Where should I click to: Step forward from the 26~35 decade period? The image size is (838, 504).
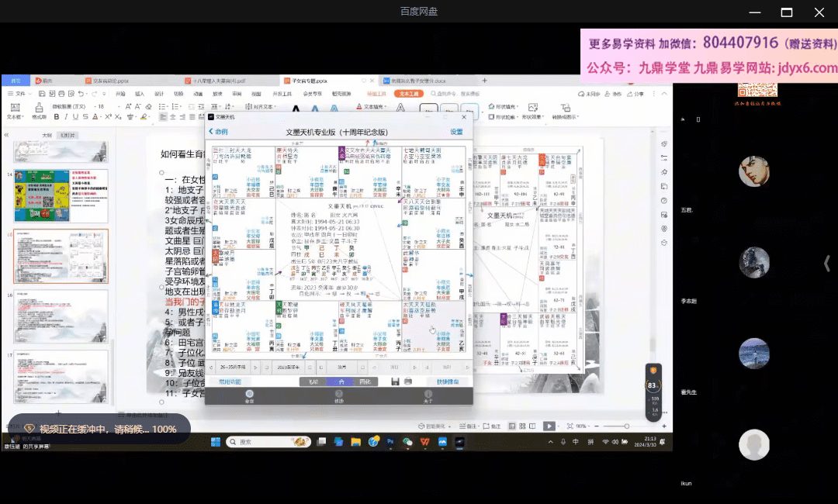click(257, 367)
